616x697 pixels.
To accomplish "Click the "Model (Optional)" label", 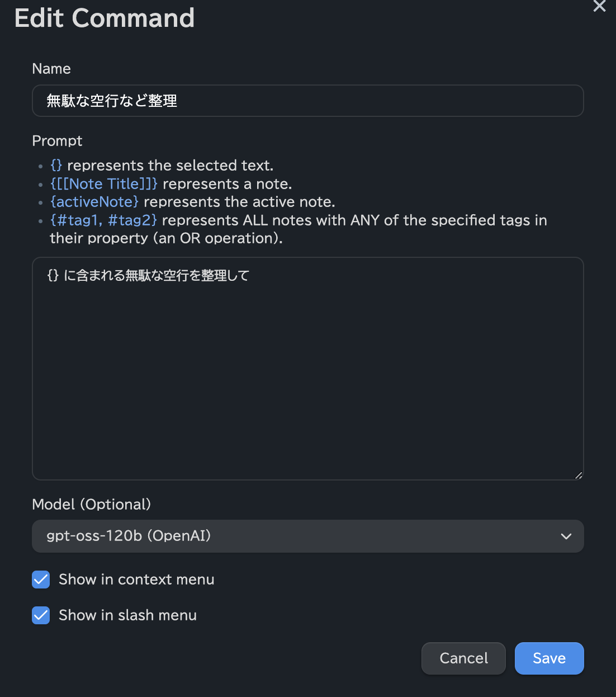I will [x=92, y=505].
